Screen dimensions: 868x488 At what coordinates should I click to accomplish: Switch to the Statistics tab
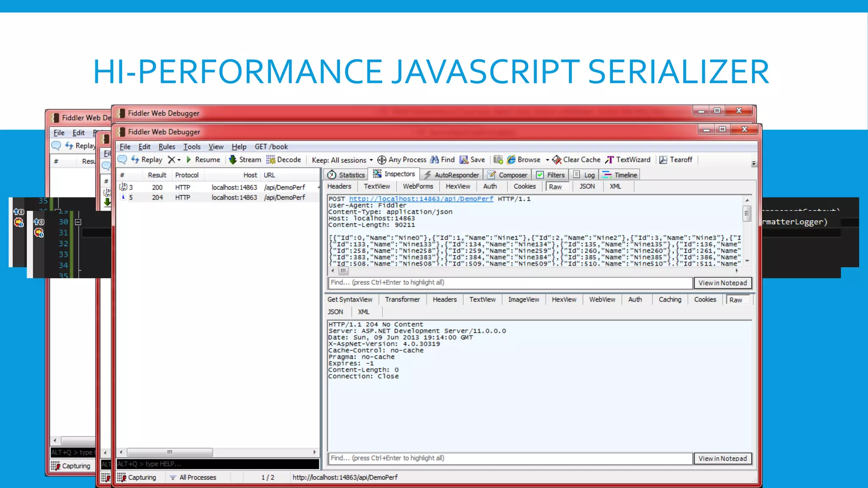tap(346, 175)
